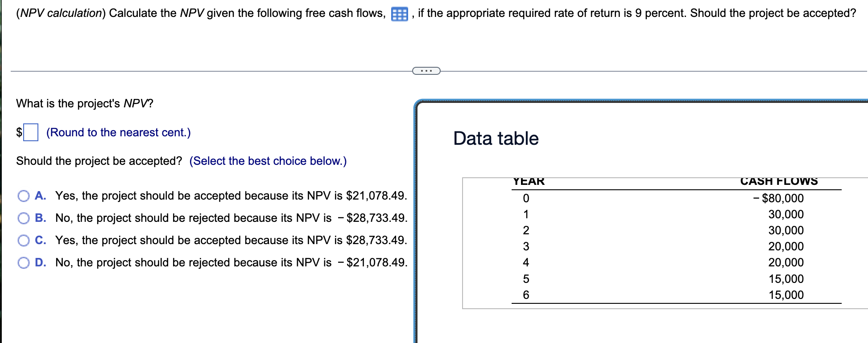
Task: Click the NPV dollar amount answer box
Action: pos(32,132)
